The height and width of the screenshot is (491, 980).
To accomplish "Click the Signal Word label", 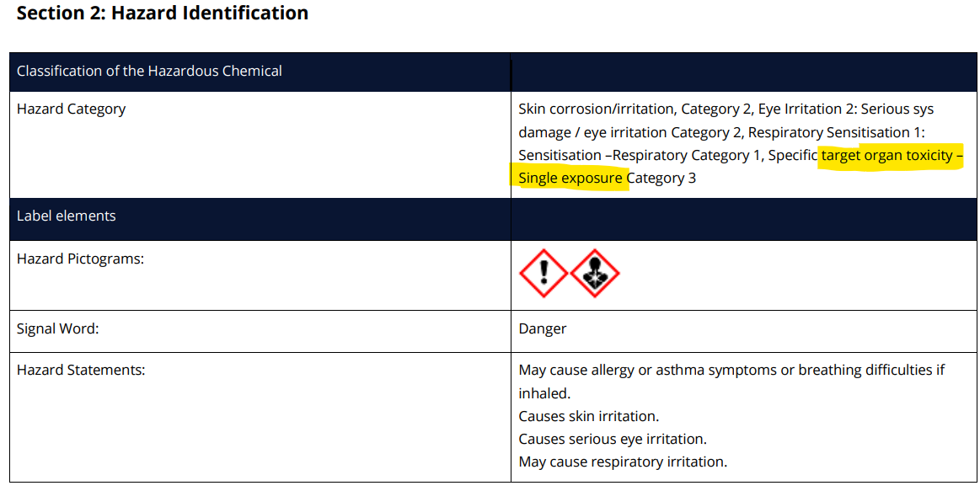I will pyautogui.click(x=57, y=328).
